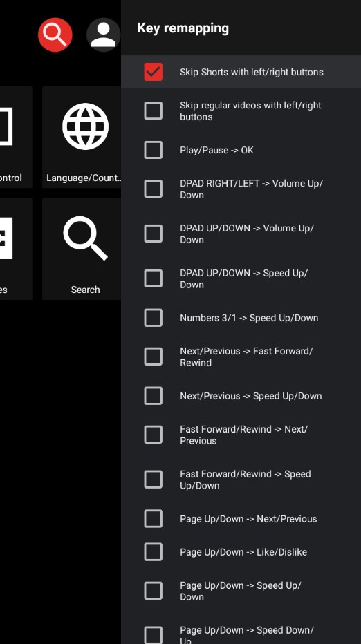361x644 pixels.
Task: Open the red search icon at top
Action: [55, 35]
